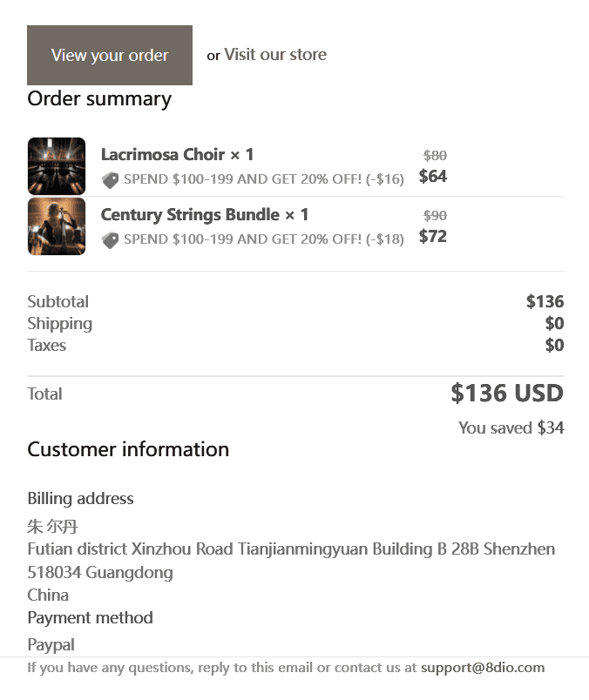The image size is (589, 700).
Task: Open the support@8dio.com email link
Action: (483, 668)
